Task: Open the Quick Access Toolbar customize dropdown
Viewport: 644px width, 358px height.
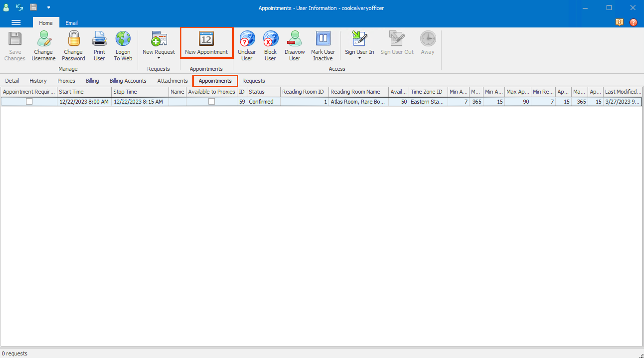Action: (x=49, y=7)
